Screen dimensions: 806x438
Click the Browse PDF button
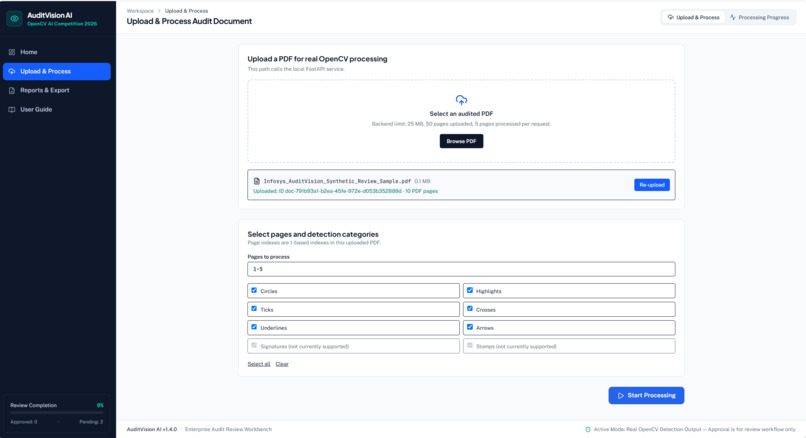coord(461,141)
